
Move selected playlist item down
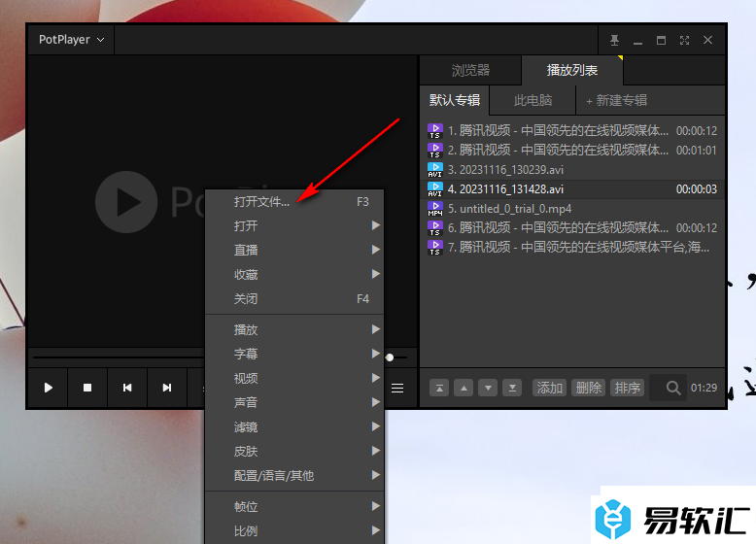pyautogui.click(x=488, y=388)
